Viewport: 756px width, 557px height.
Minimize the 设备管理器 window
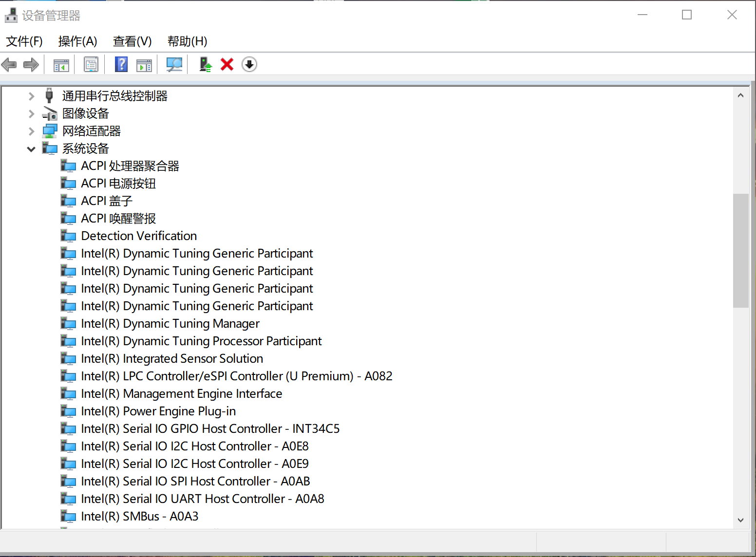643,15
